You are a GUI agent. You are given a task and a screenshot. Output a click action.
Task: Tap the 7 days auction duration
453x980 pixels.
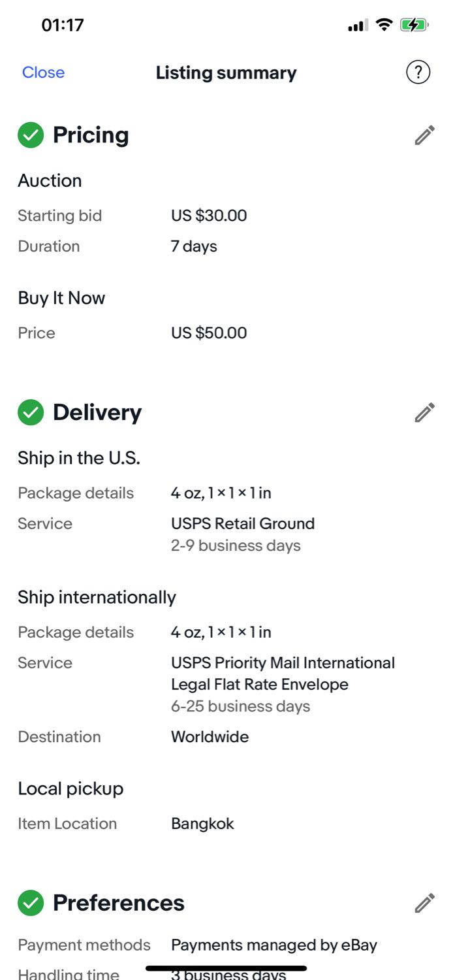[x=194, y=246]
